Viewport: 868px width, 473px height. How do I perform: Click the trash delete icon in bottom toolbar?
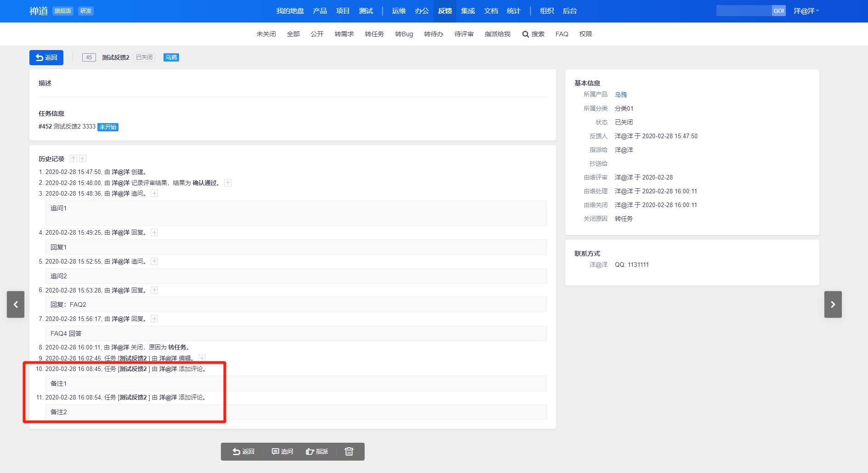point(349,451)
